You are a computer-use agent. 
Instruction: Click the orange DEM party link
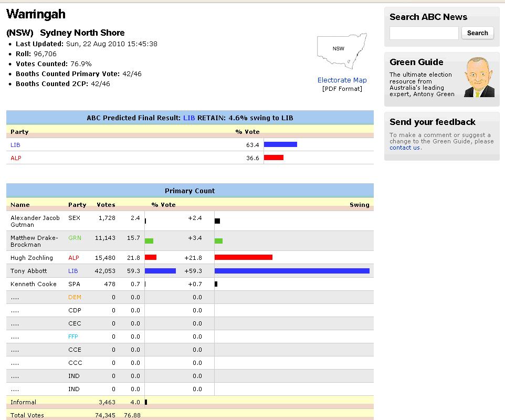coord(75,297)
